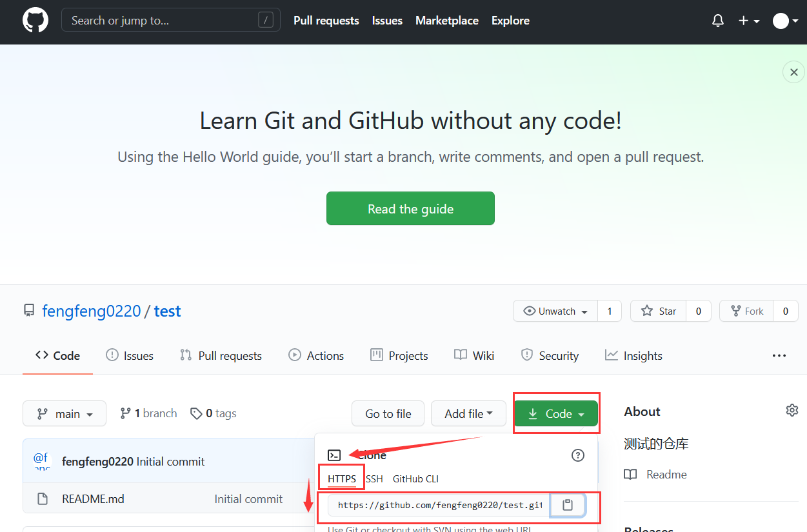807x532 pixels.
Task: Switch to the Actions tab
Action: coord(316,355)
